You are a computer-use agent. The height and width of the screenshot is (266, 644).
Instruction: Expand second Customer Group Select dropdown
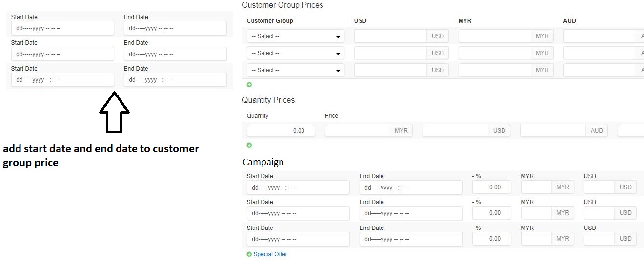click(x=295, y=53)
